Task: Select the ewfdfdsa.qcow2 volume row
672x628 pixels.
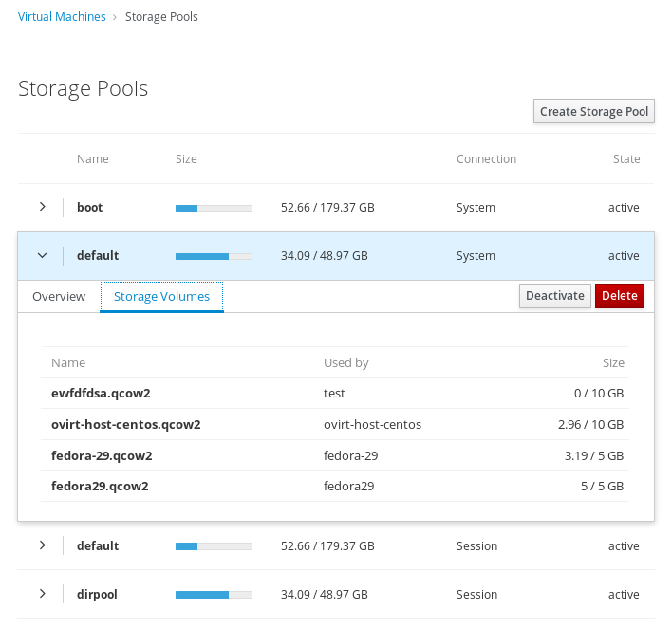Action: coord(101,393)
